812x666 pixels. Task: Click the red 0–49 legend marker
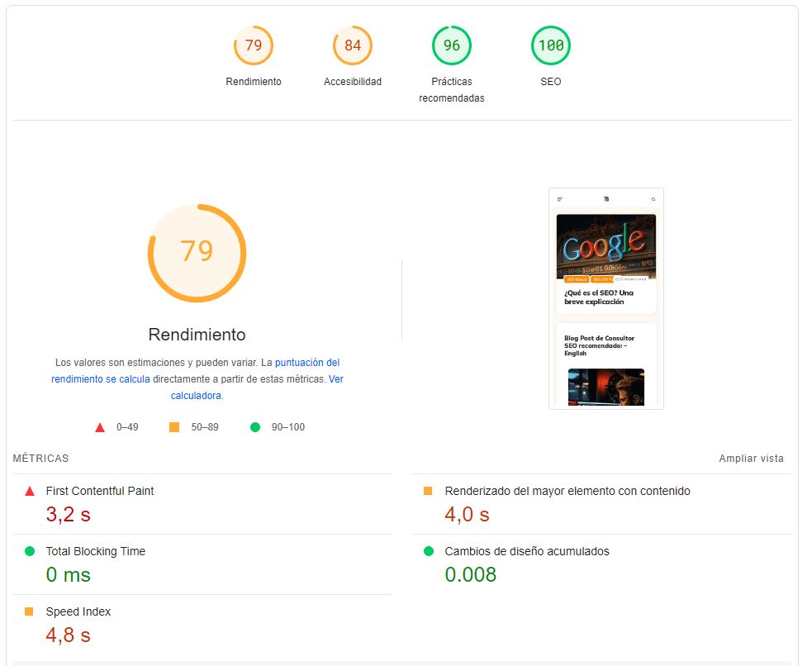(100, 426)
